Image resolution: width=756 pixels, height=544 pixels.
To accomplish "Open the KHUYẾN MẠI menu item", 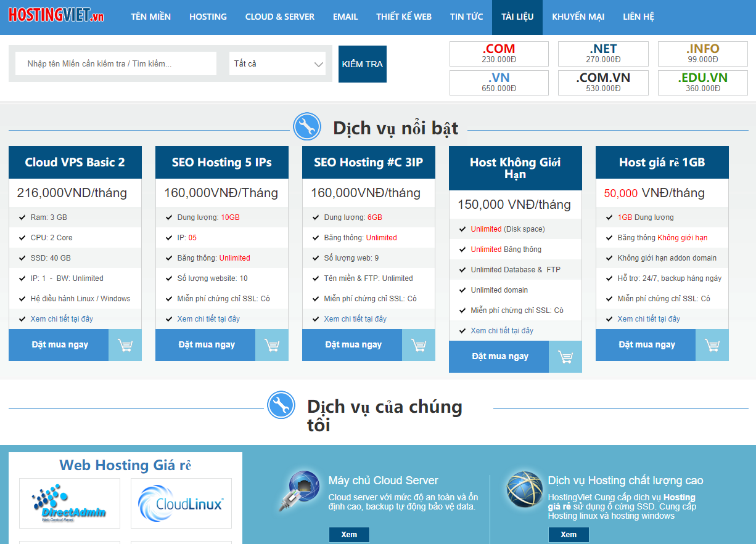I will (578, 17).
